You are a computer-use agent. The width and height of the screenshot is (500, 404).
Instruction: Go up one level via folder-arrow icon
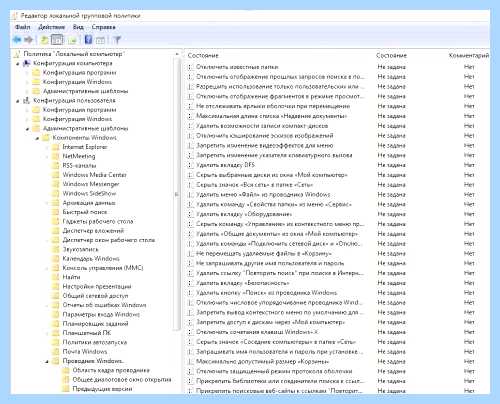point(44,40)
